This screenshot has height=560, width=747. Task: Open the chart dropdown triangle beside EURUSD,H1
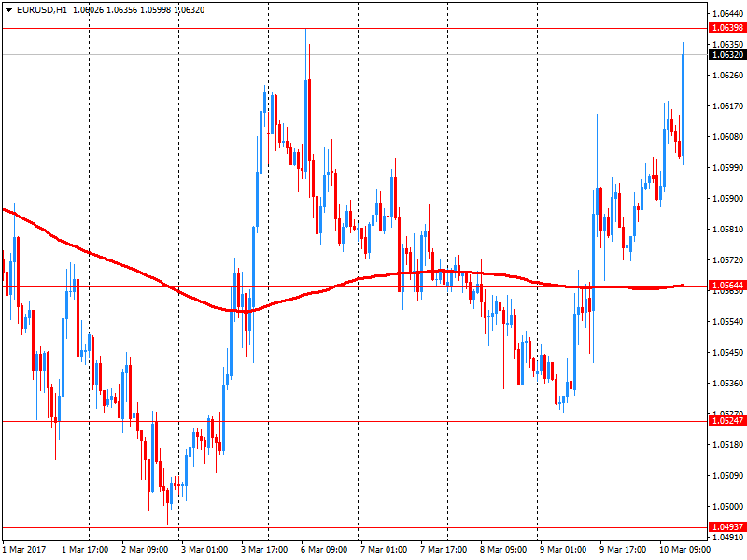8,10
